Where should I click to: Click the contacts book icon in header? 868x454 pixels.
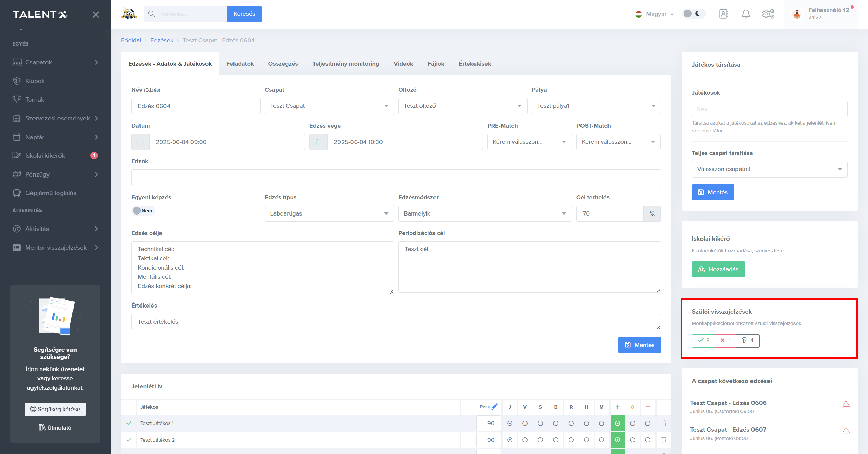(x=723, y=14)
